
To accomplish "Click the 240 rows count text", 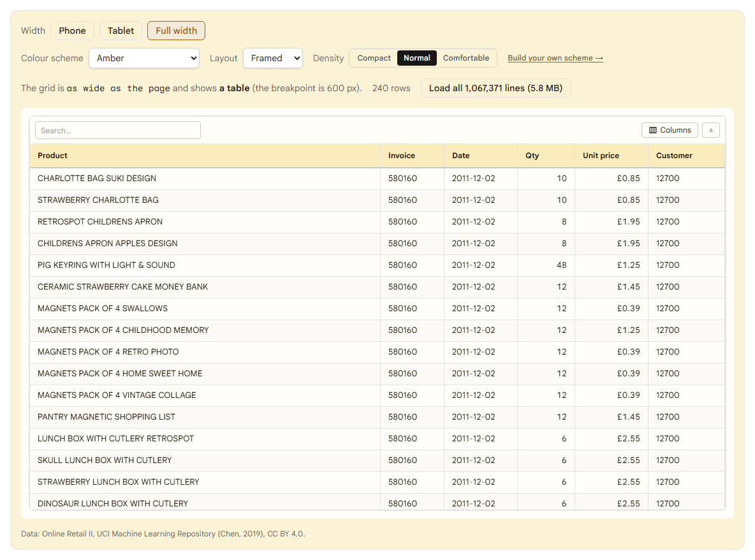I will 391,88.
